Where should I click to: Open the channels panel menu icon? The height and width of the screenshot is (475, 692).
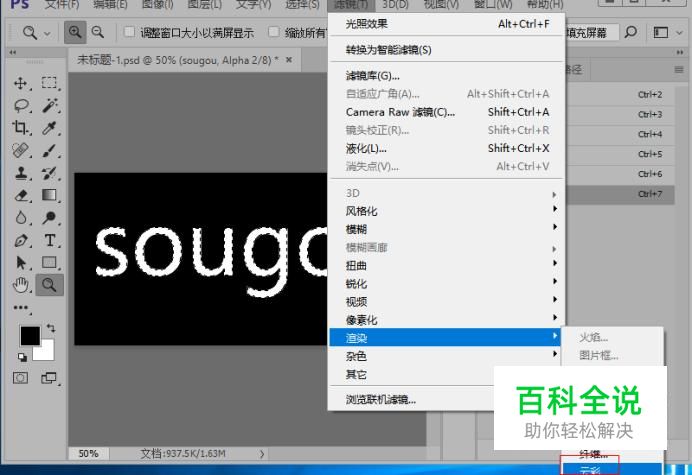tap(679, 70)
